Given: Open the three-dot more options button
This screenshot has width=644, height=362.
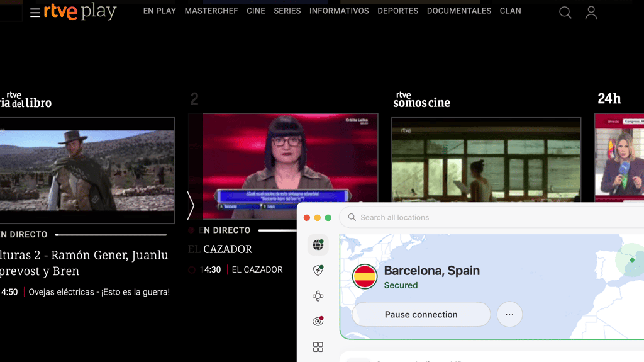Looking at the screenshot, I should click(x=509, y=314).
